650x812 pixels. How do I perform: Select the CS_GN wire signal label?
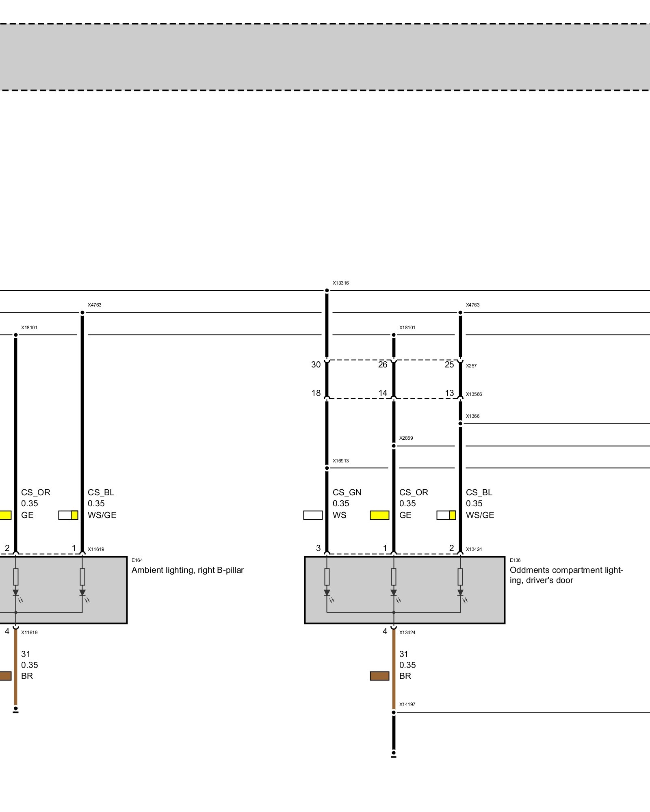[x=347, y=492]
